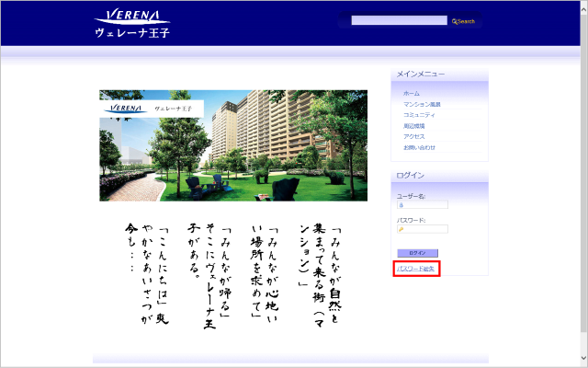The image size is (588, 368).
Task: Open マンション風景 menu item
Action: pos(422,104)
